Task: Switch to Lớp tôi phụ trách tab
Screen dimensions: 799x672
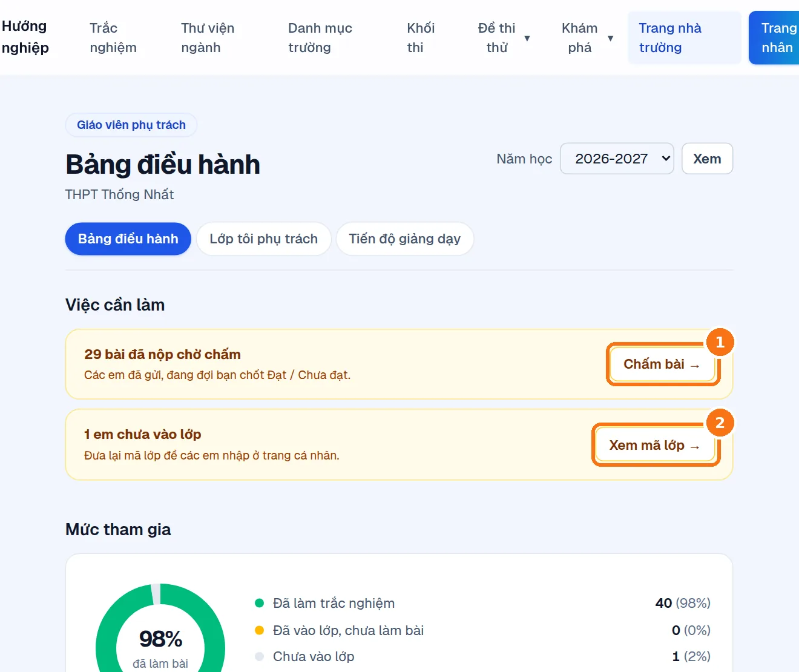Action: pyautogui.click(x=264, y=239)
